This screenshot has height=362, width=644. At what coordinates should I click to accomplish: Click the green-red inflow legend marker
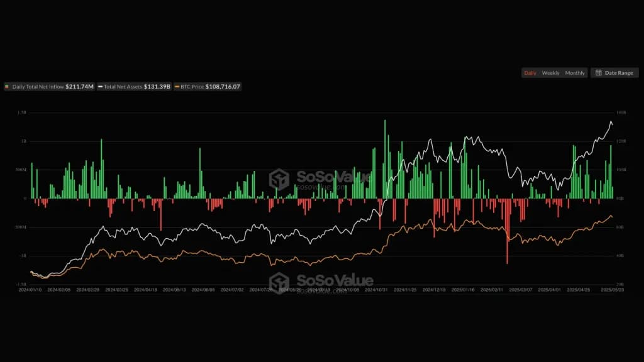pyautogui.click(x=6, y=87)
